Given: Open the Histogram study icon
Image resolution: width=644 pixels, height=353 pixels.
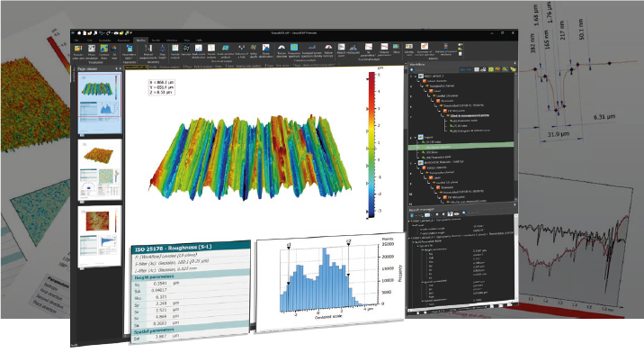Looking at the screenshot, I should pos(353,48).
